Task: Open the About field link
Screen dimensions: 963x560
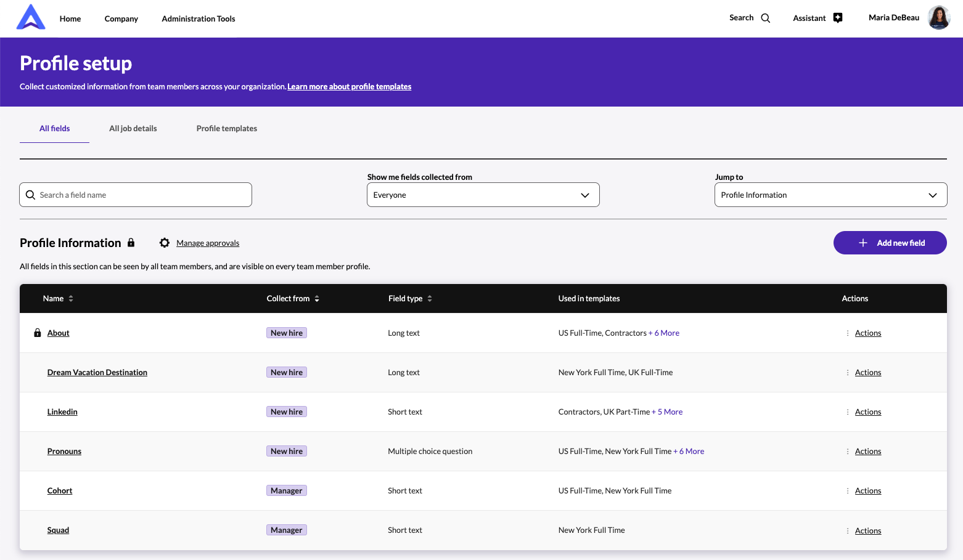Action: tap(59, 333)
